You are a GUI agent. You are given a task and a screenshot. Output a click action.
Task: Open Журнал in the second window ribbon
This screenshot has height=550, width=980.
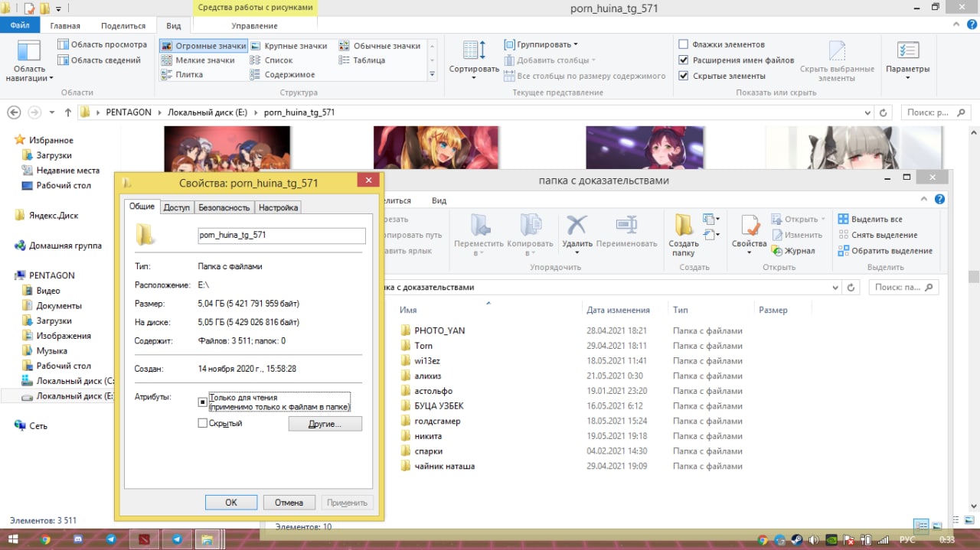click(794, 251)
